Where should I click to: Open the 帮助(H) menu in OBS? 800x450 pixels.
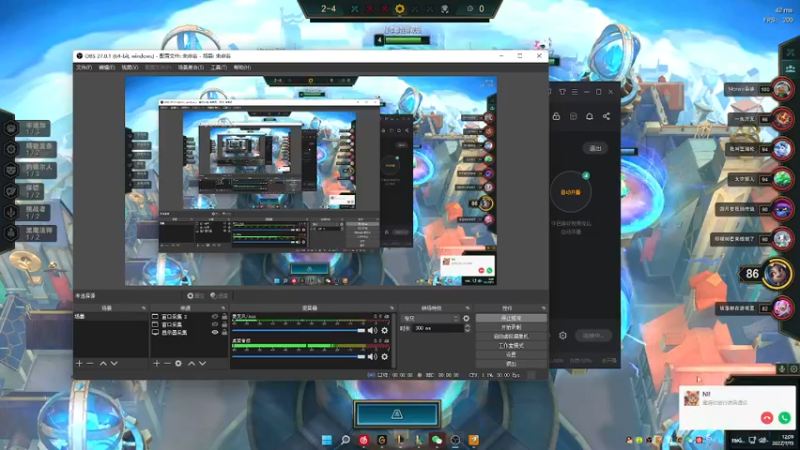(x=242, y=67)
